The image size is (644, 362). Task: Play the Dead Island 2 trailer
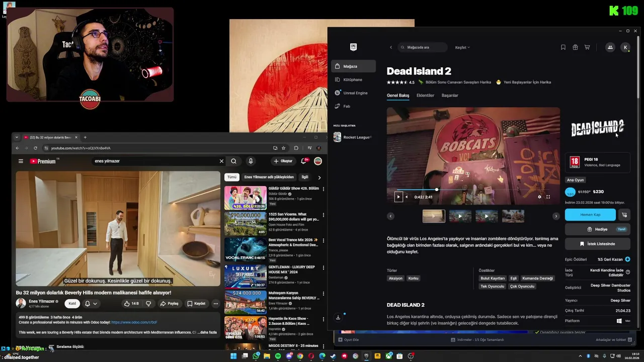point(398,197)
